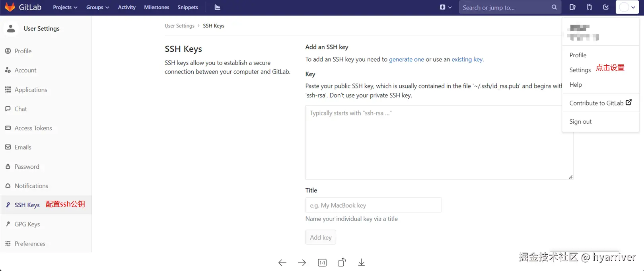The width and height of the screenshot is (644, 271).
Task: Click the rotate image icon
Action: pyautogui.click(x=342, y=262)
